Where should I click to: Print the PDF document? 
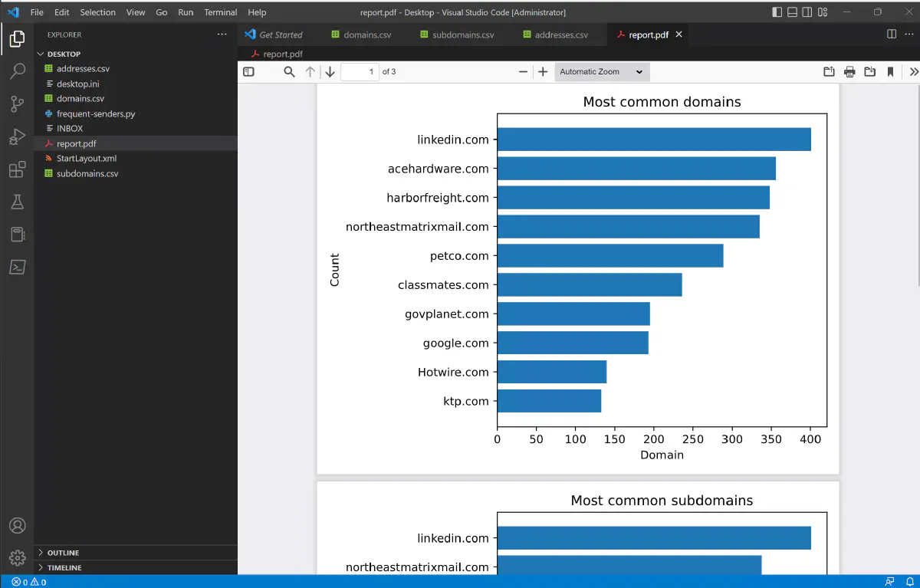tap(849, 71)
